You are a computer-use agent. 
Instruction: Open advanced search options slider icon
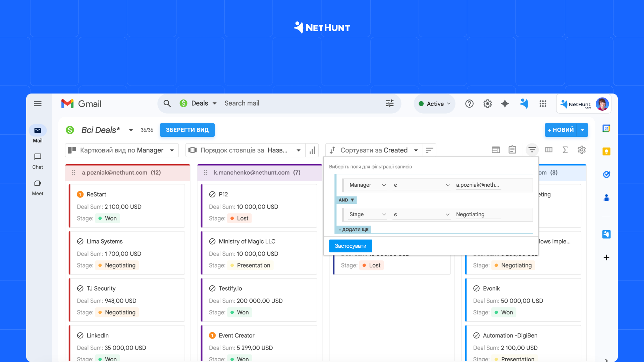pyautogui.click(x=390, y=103)
